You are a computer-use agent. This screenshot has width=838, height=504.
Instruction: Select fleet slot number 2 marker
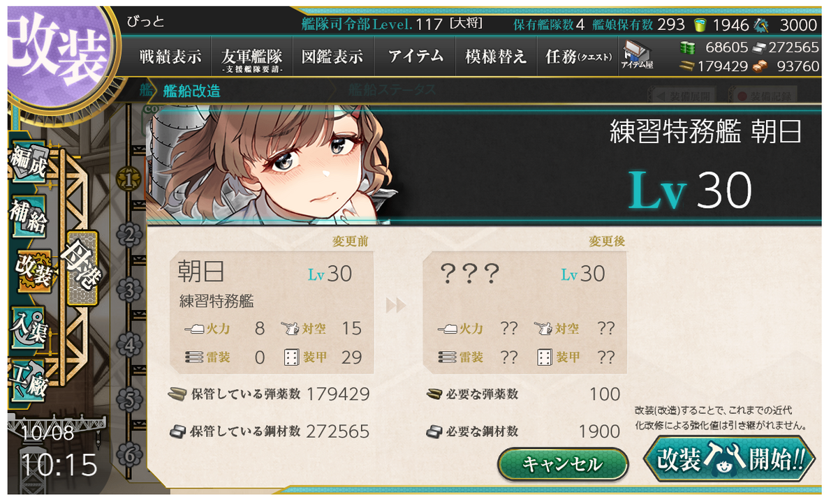click(x=128, y=235)
